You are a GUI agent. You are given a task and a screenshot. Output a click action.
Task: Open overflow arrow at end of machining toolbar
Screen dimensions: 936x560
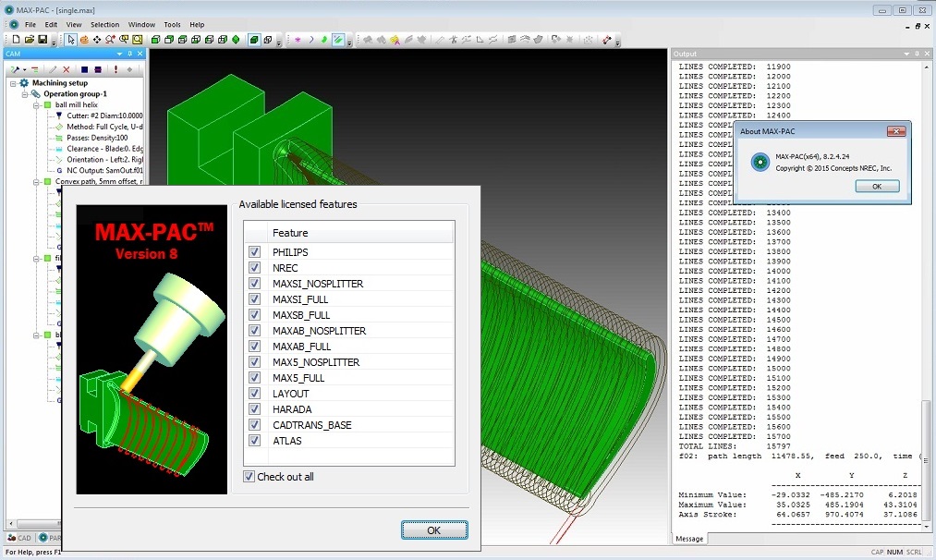point(617,43)
